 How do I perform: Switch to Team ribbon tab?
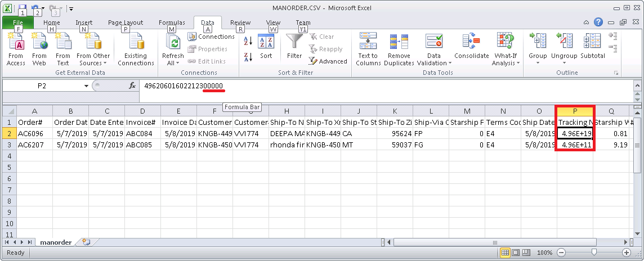(303, 22)
